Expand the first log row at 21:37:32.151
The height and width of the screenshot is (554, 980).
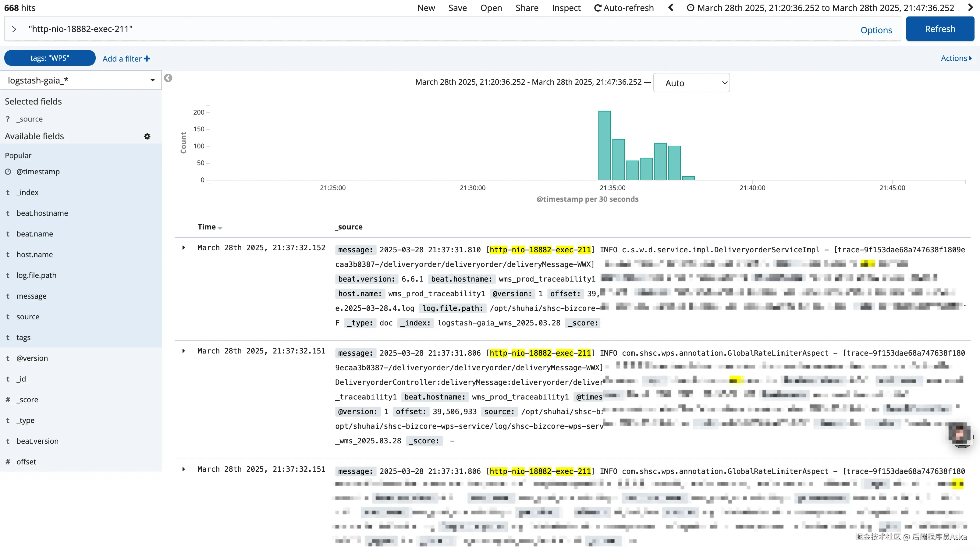[x=184, y=351]
